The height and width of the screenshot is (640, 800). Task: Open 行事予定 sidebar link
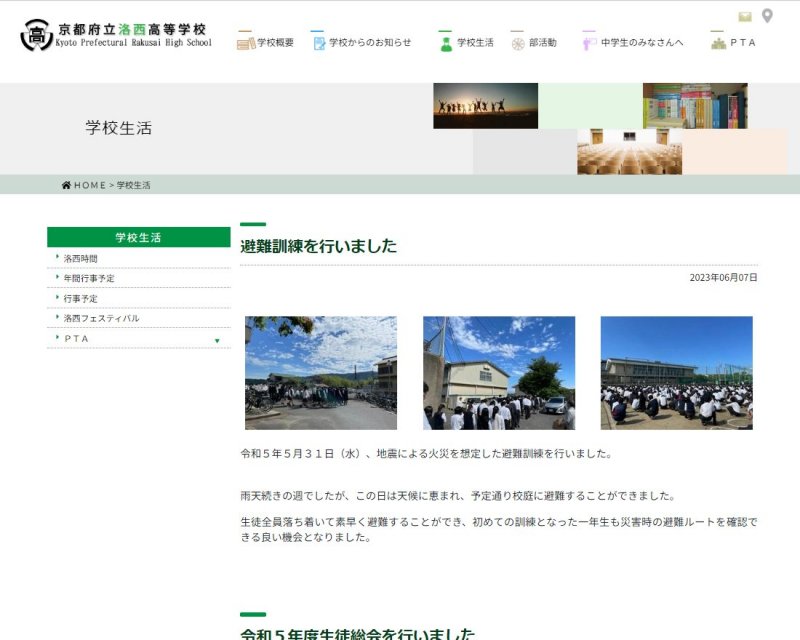81,298
